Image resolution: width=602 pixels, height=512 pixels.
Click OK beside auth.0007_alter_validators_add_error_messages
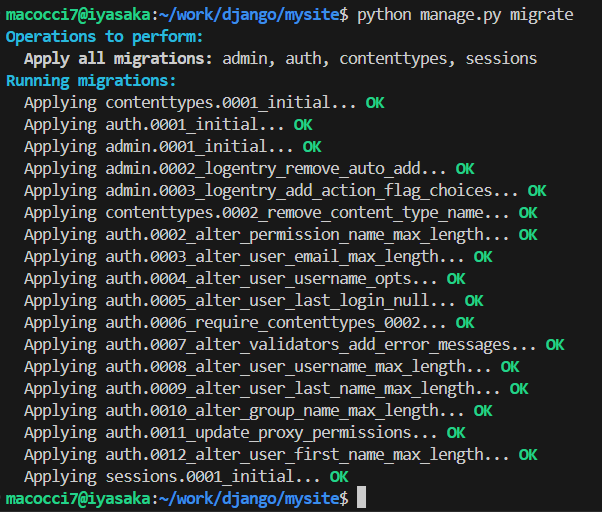pos(555,345)
